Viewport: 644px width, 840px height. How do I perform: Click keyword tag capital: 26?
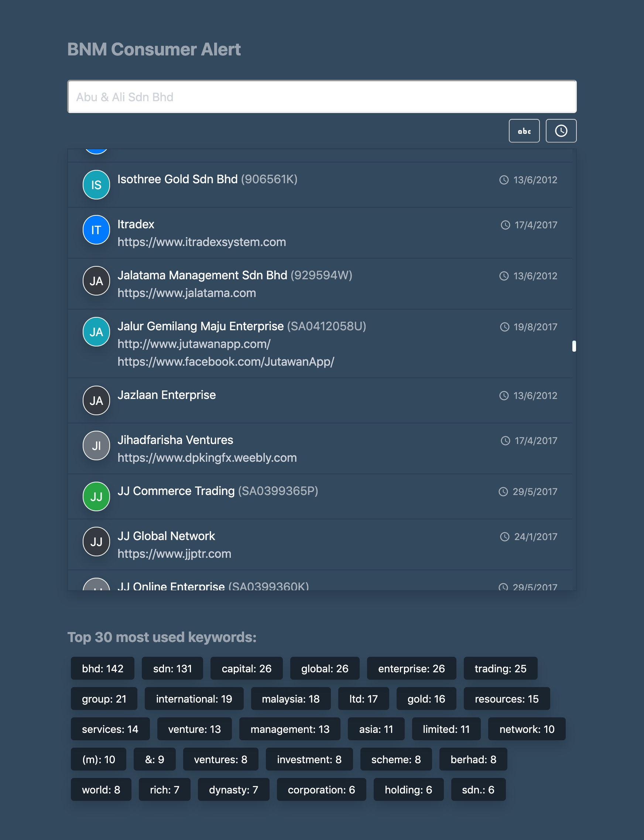click(246, 668)
